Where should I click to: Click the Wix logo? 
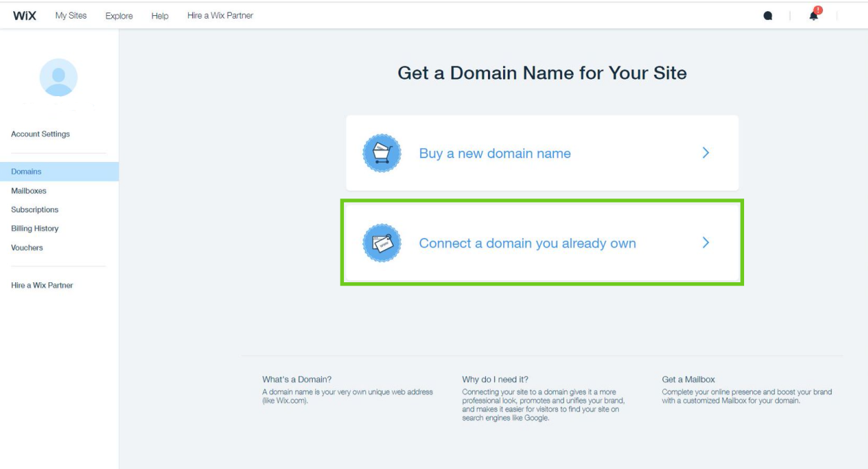(x=24, y=16)
